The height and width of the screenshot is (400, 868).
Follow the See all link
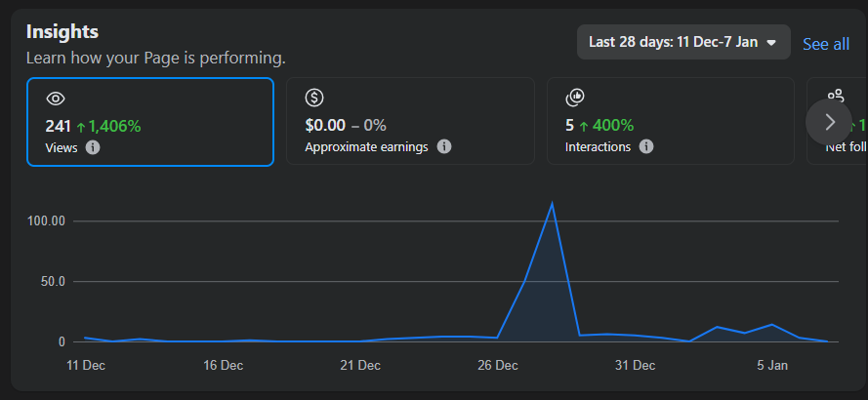click(826, 44)
